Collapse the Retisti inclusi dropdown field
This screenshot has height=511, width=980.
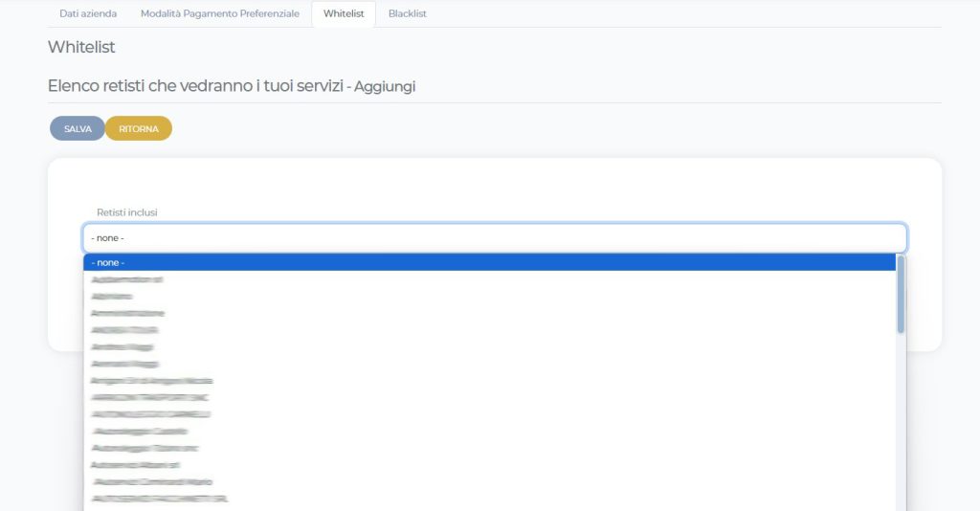pos(495,238)
